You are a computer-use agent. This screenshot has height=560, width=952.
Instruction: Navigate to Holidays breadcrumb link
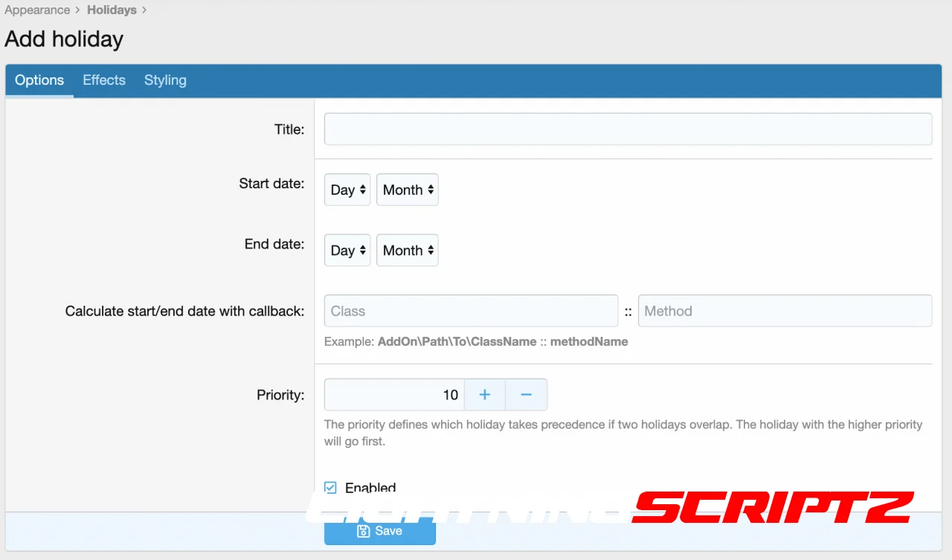112,10
